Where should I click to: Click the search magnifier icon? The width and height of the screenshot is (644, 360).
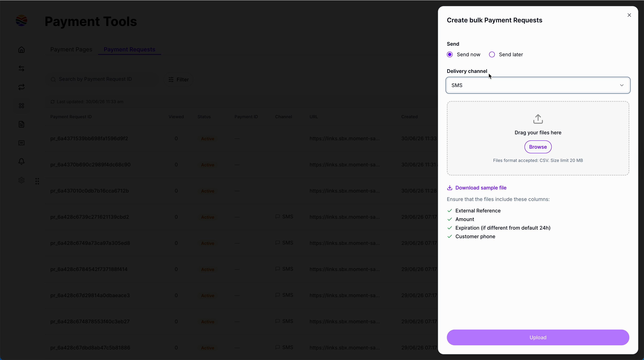[53, 79]
